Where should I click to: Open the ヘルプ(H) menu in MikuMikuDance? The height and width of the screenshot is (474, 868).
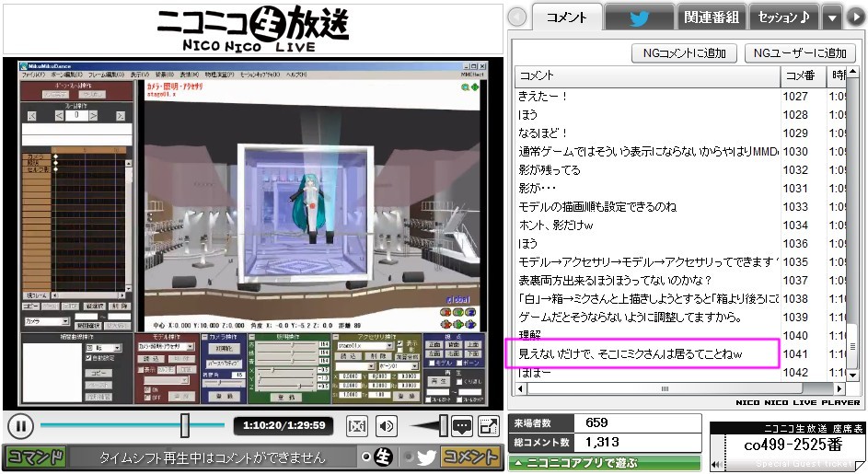tap(295, 75)
